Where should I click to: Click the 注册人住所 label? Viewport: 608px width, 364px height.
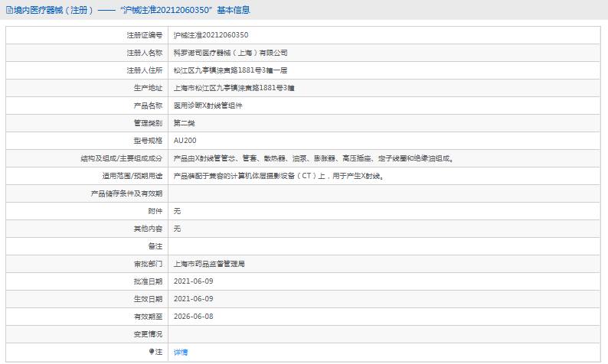coord(145,70)
